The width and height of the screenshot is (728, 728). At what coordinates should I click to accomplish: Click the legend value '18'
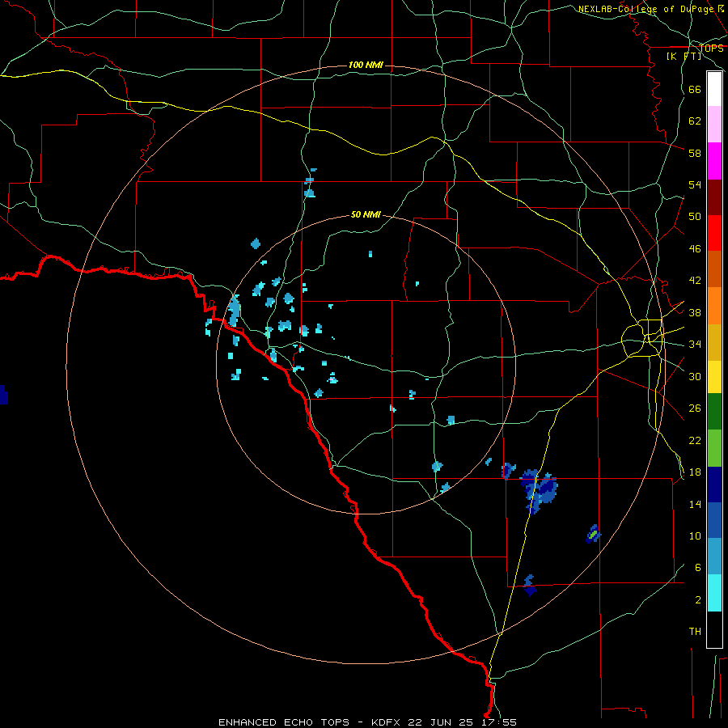pyautogui.click(x=695, y=472)
